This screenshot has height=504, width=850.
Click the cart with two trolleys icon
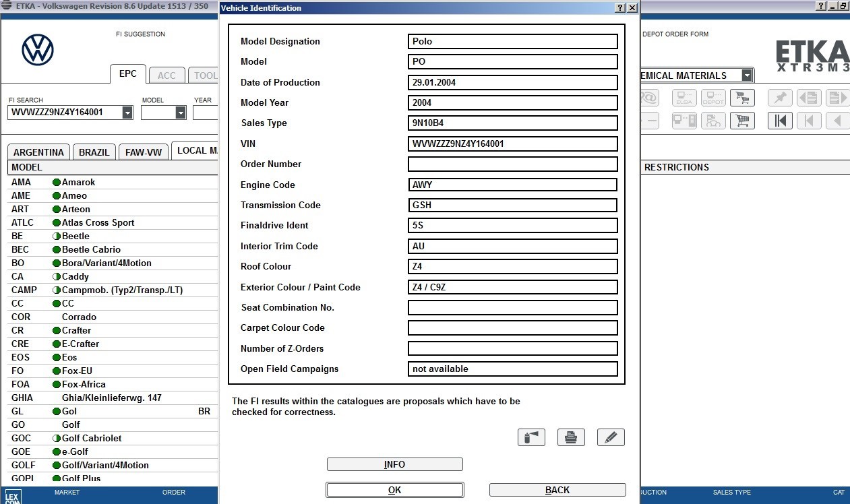[743, 98]
